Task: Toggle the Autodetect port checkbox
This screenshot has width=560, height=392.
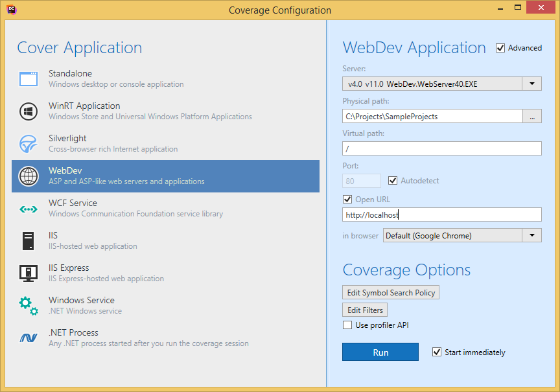Action: 393,181
